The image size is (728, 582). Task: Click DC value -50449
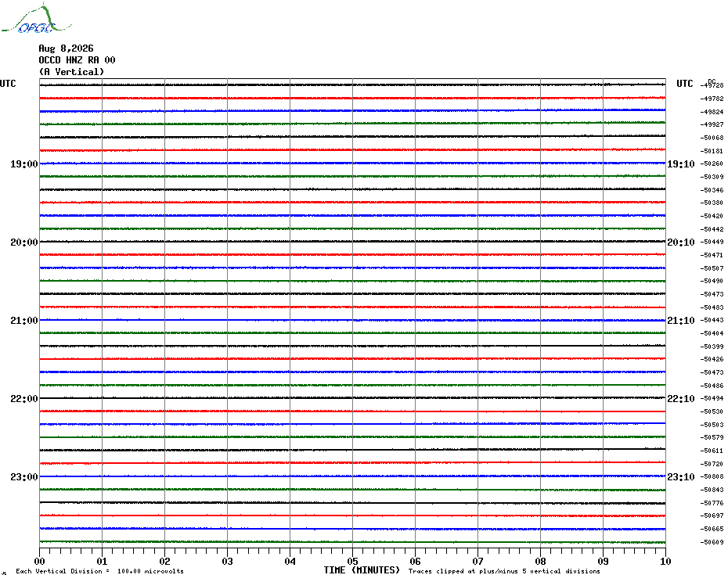pyautogui.click(x=712, y=242)
